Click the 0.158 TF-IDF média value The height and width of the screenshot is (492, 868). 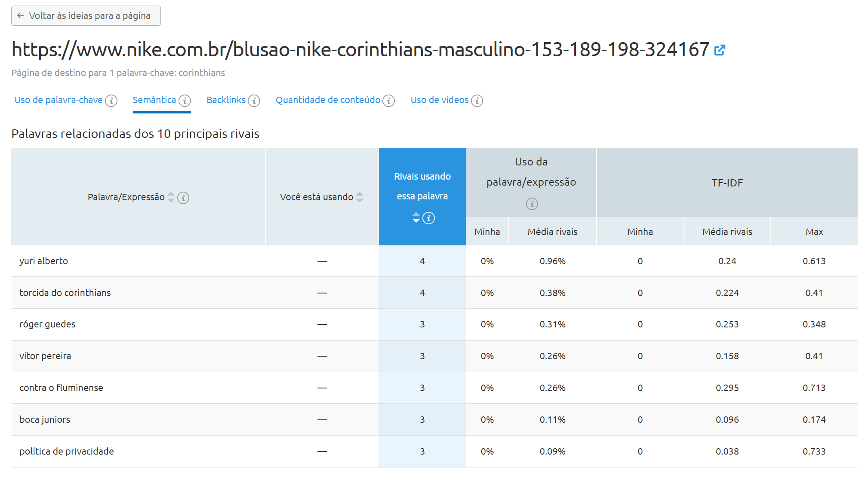(727, 356)
